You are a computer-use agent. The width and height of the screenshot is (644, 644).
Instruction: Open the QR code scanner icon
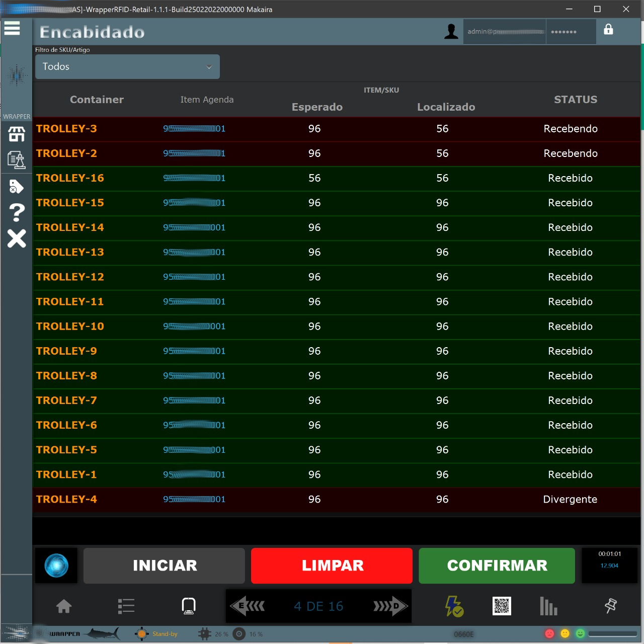502,606
